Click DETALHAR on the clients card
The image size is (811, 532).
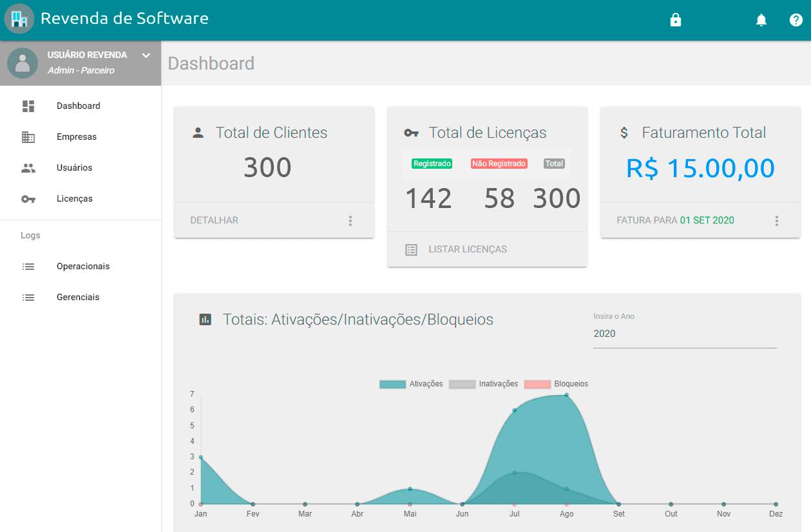(215, 220)
